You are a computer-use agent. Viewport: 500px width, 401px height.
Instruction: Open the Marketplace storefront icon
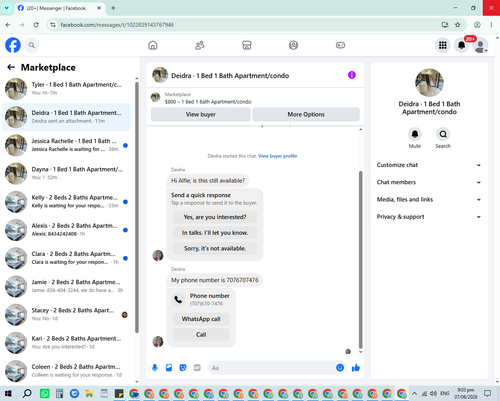(x=247, y=45)
